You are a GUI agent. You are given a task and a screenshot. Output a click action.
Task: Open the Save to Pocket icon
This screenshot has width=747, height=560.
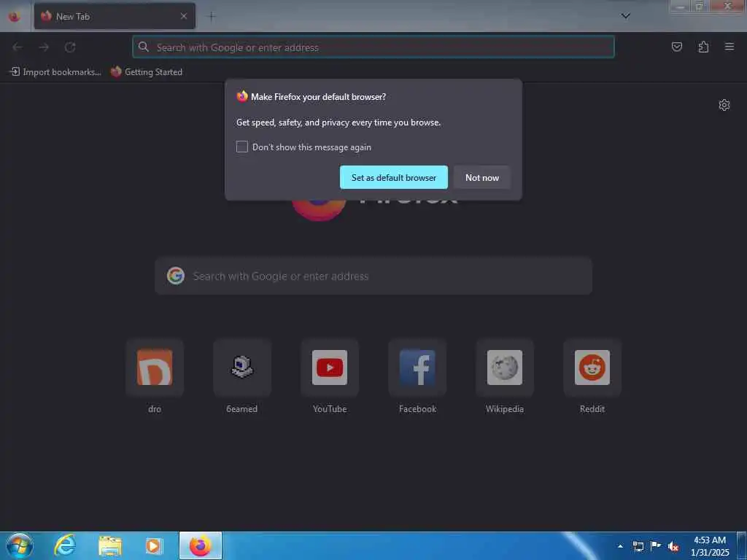pyautogui.click(x=676, y=47)
